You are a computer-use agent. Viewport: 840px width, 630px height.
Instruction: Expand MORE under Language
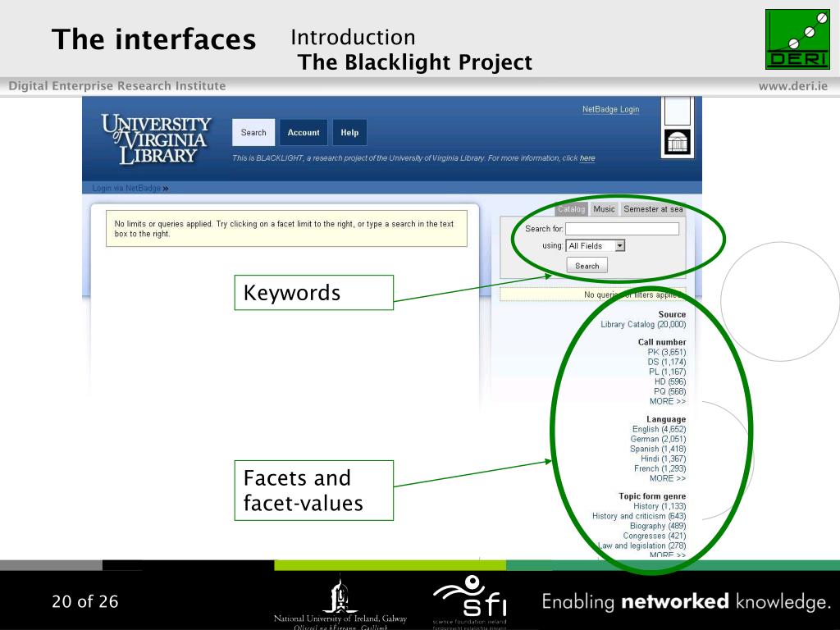click(x=668, y=478)
